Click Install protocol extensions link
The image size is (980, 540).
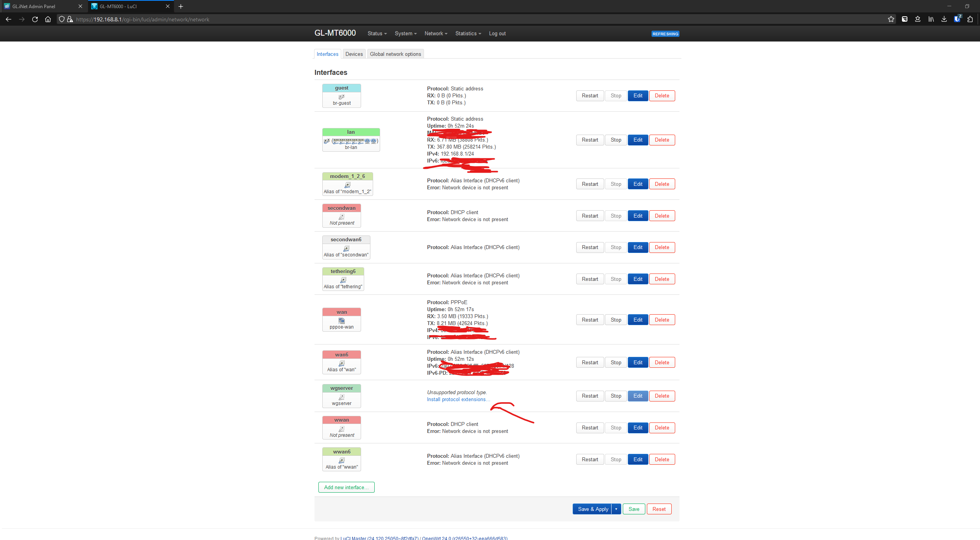[x=458, y=400]
